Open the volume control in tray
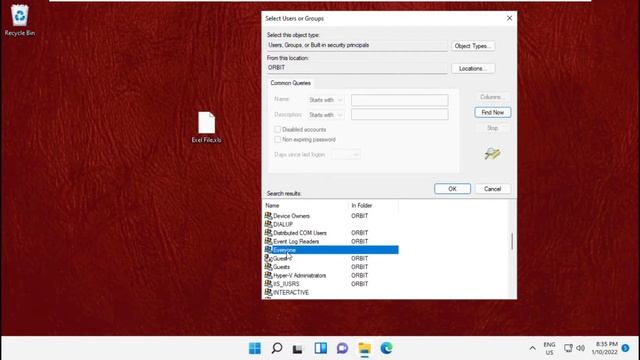The image size is (640, 360). tap(580, 348)
